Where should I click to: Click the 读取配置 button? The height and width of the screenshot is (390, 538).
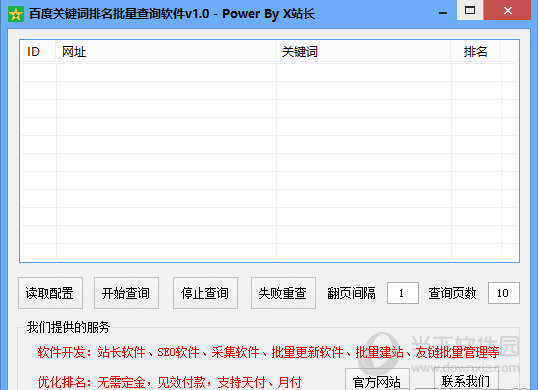point(50,293)
